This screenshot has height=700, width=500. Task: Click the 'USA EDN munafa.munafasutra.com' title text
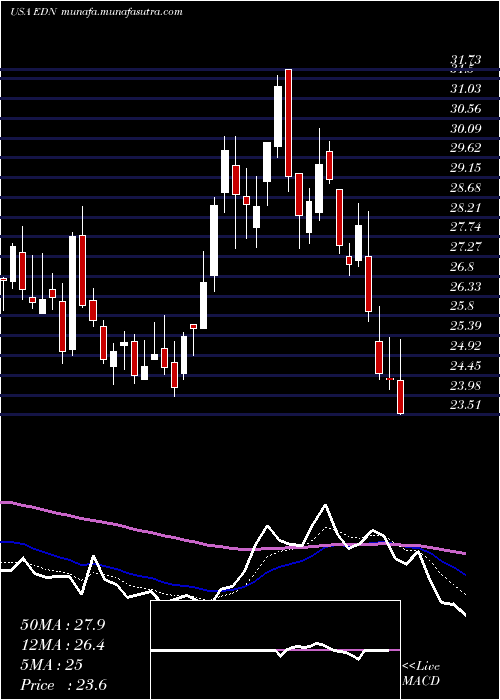tap(96, 12)
